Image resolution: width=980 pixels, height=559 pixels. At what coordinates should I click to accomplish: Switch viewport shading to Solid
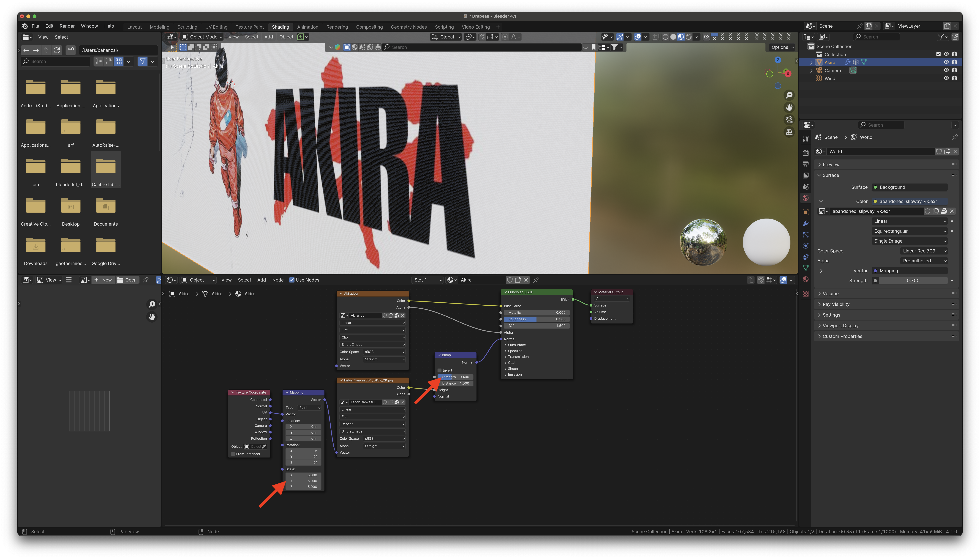coord(673,37)
